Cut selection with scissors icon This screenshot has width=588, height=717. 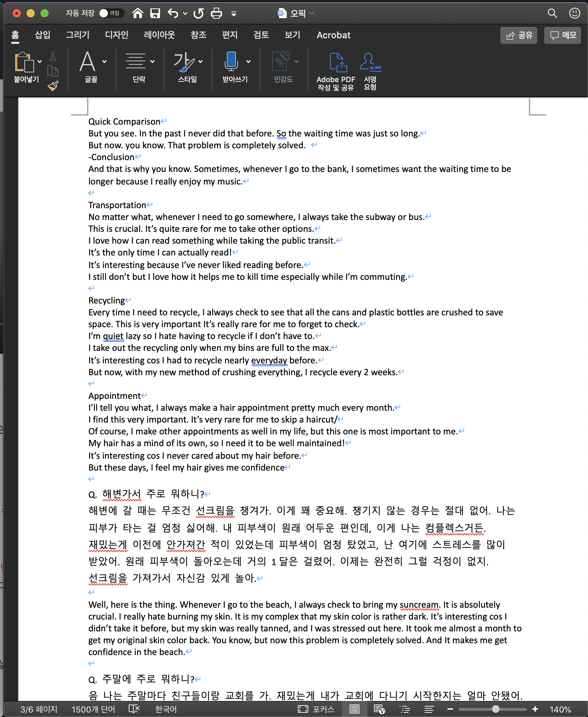(53, 56)
